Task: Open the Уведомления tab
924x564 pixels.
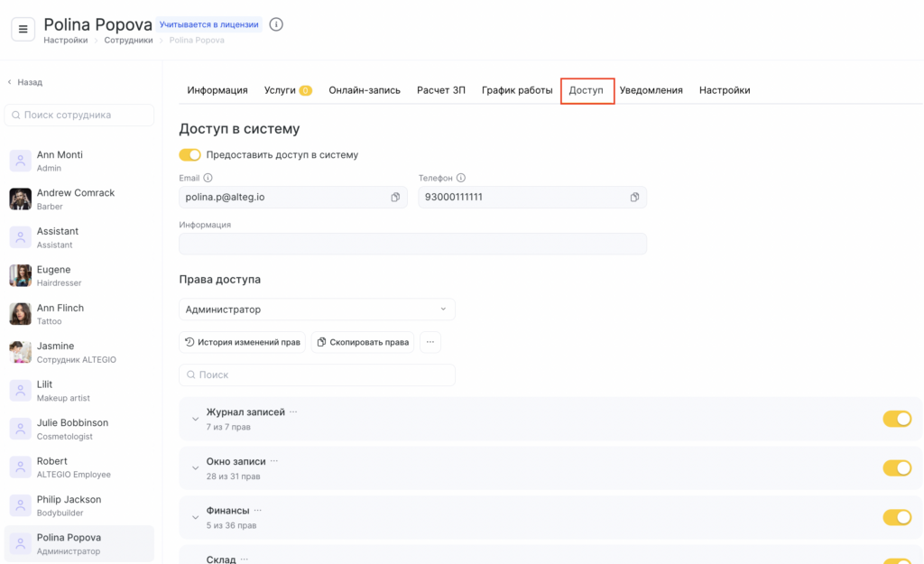Action: [651, 90]
